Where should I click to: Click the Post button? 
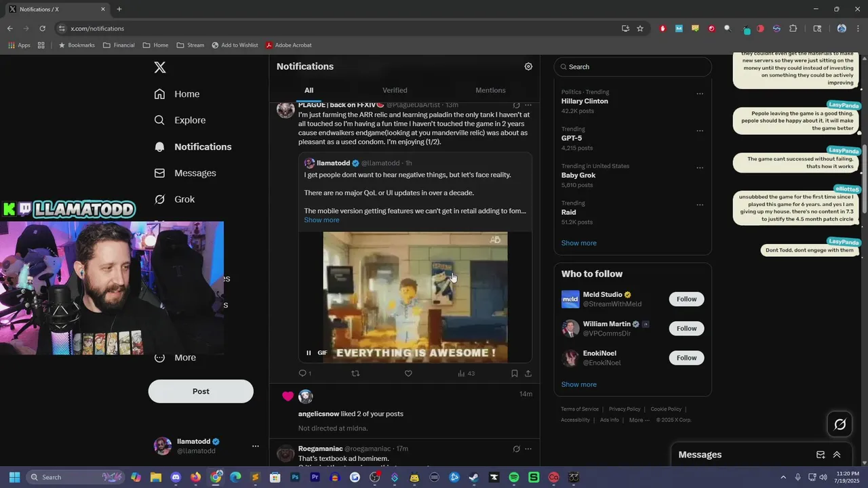click(201, 391)
